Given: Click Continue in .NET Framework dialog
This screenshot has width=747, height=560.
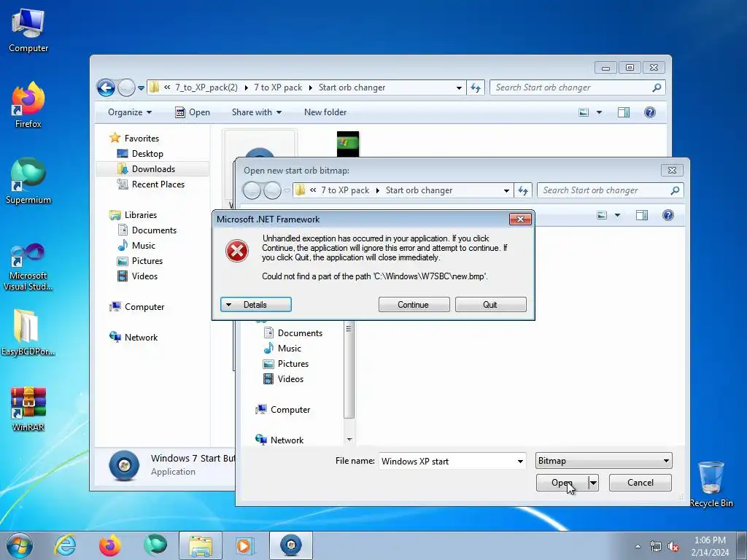Looking at the screenshot, I should click(414, 305).
